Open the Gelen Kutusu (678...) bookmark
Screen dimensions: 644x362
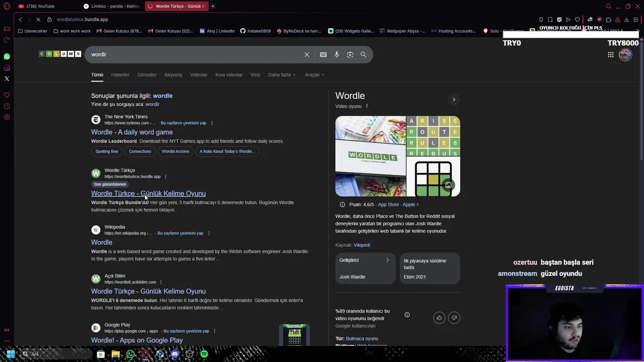[119, 31]
